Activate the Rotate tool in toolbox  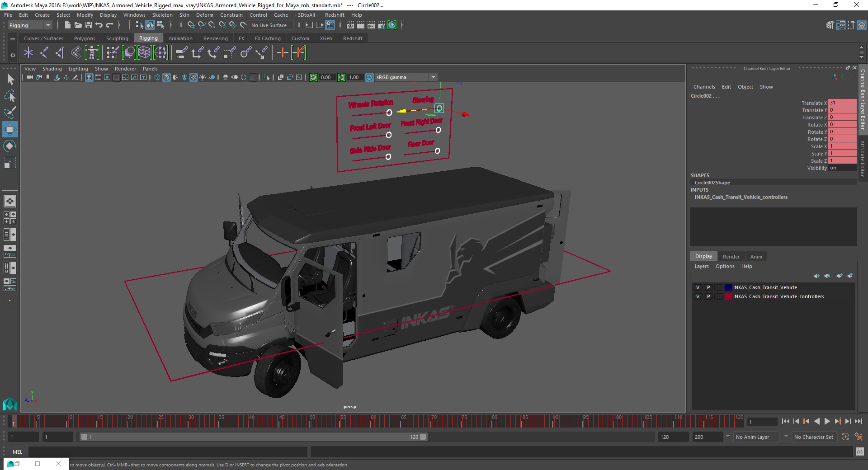(10, 146)
